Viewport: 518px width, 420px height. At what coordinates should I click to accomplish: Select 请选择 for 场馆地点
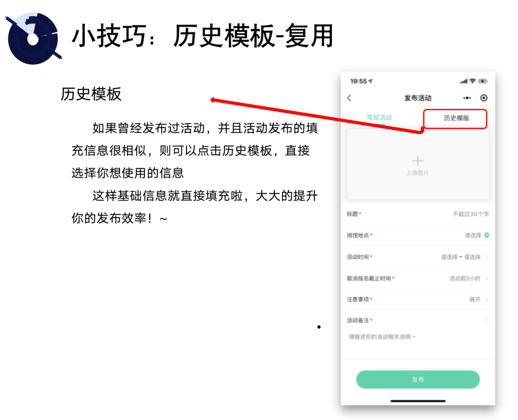[473, 235]
